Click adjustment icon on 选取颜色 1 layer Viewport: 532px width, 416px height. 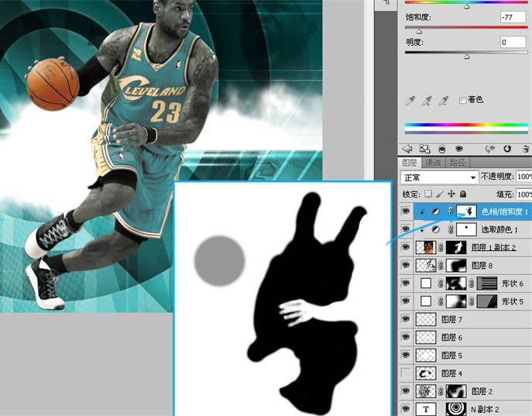click(x=436, y=230)
